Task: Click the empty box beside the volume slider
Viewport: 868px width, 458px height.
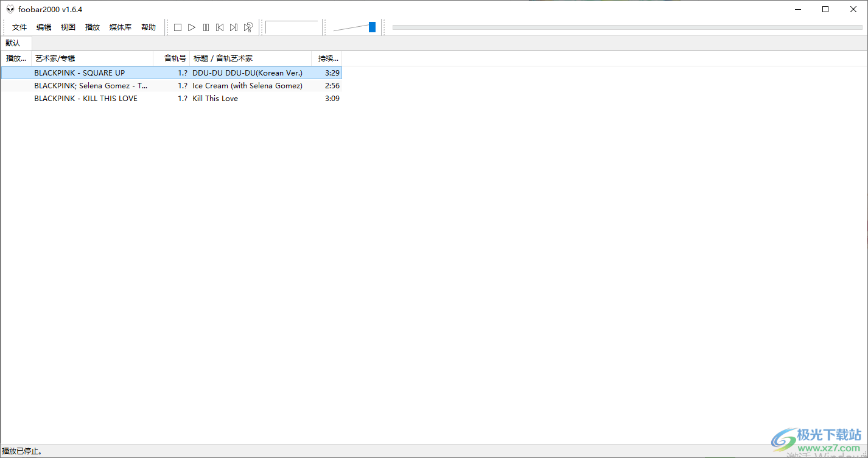Action: pyautogui.click(x=292, y=27)
